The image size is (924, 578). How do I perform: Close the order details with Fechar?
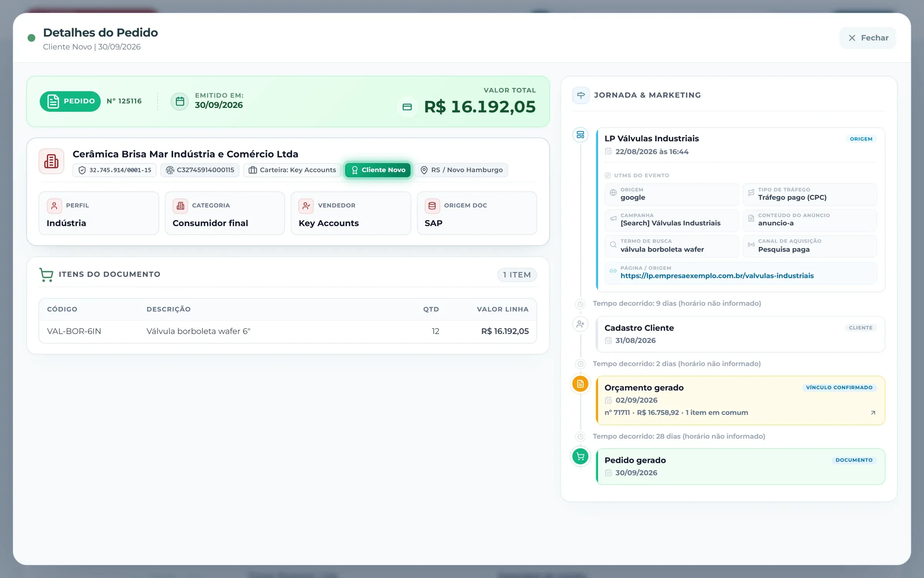868,38
